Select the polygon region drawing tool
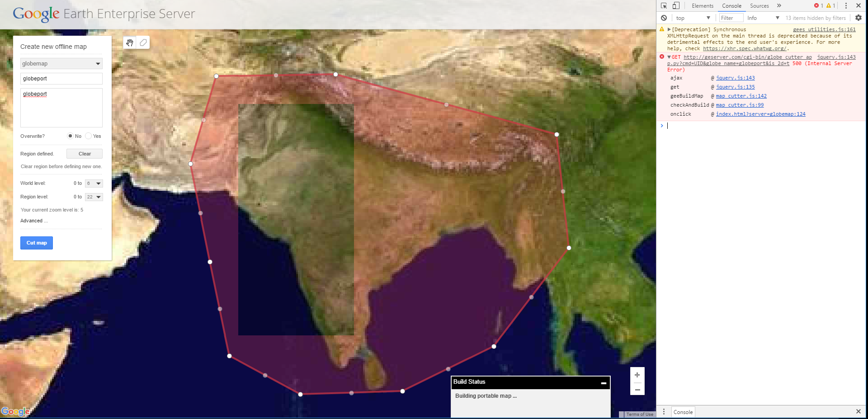Viewport: 868px width, 419px height. point(143,42)
